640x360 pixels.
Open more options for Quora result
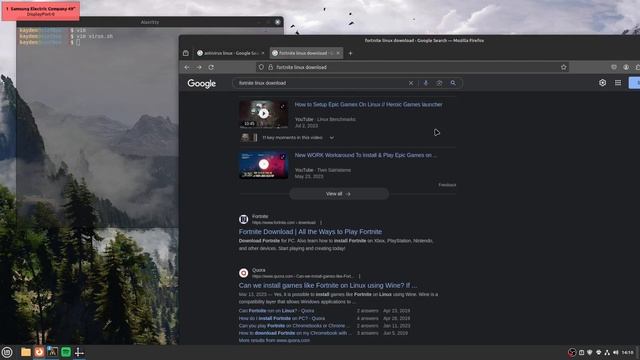point(359,276)
